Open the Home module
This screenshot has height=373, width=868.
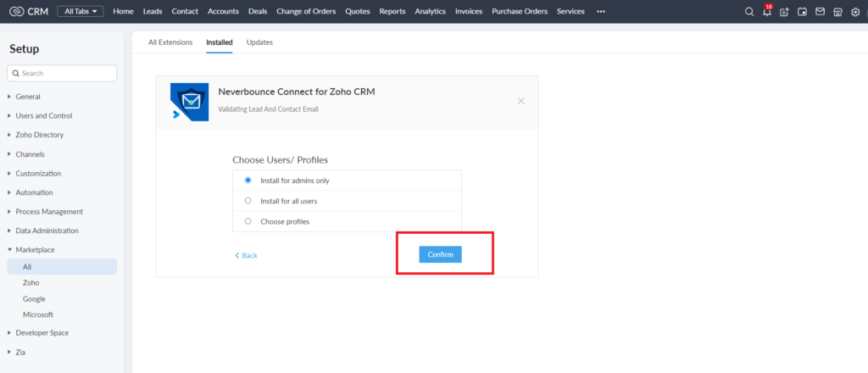(x=123, y=11)
